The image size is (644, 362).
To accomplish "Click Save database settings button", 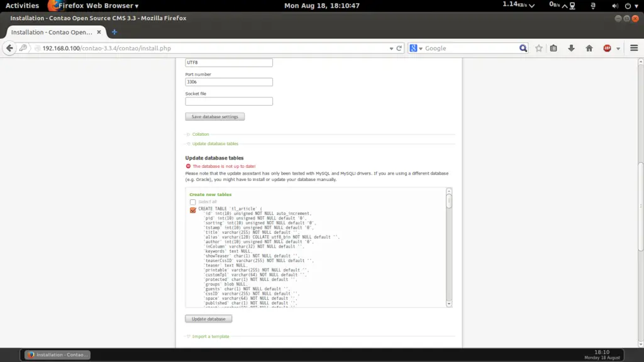I will pos(215,116).
